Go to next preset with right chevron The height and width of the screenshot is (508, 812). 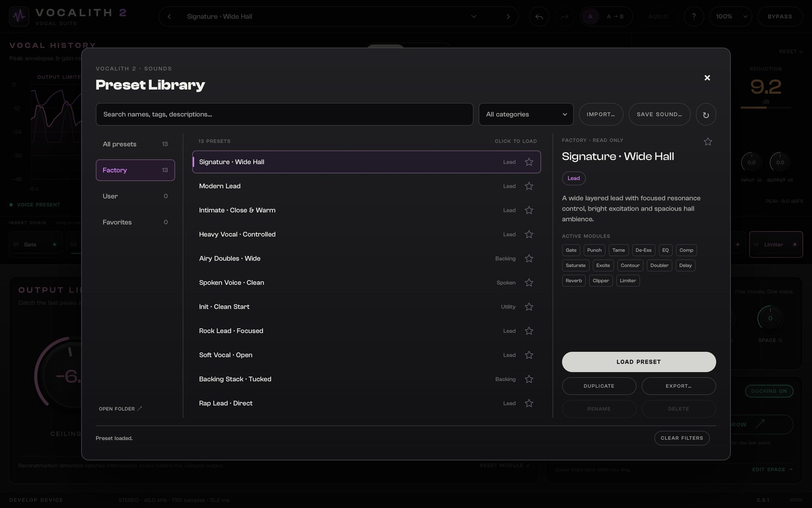click(x=508, y=17)
